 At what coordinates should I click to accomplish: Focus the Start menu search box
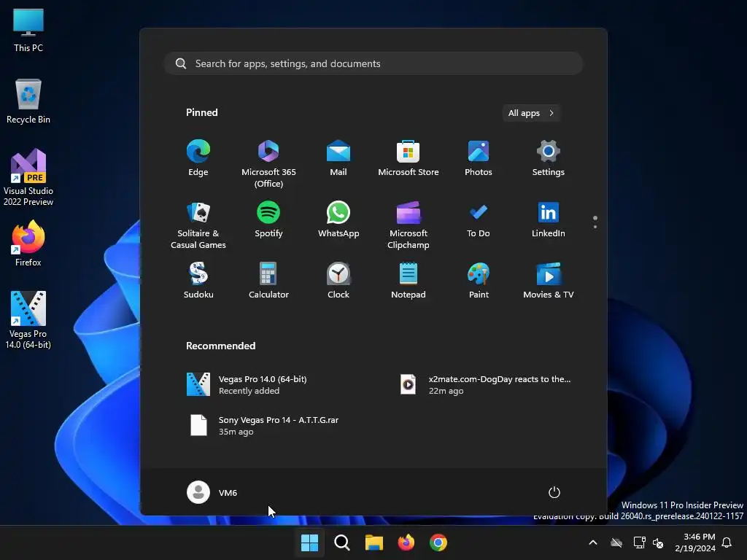[373, 64]
